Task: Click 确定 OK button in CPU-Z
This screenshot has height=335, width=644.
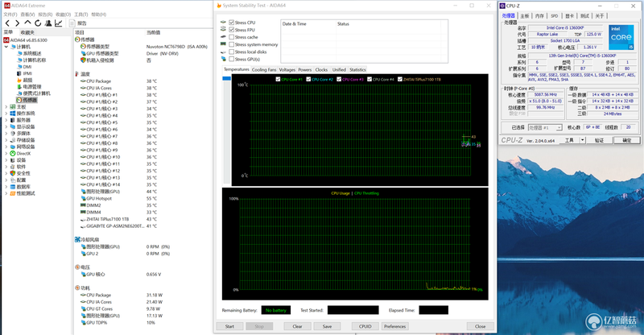Action: tap(626, 140)
